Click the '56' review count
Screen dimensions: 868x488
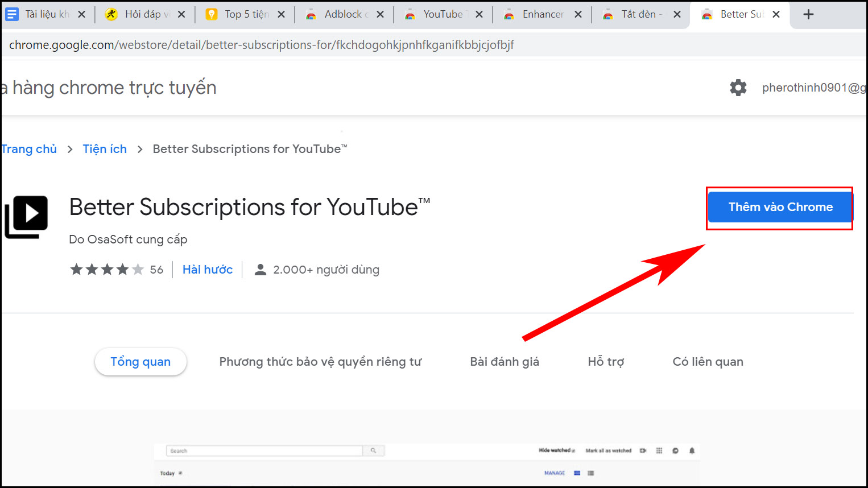[x=156, y=270]
